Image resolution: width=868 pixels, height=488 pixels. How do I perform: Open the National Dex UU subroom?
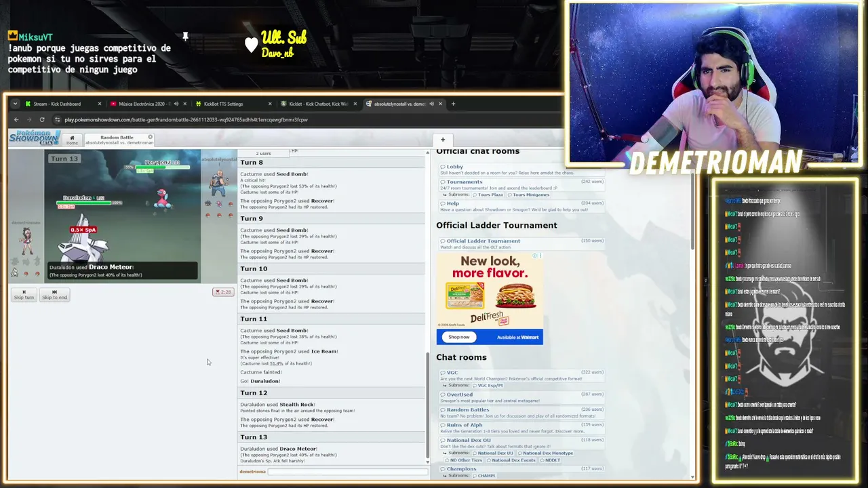pos(494,453)
